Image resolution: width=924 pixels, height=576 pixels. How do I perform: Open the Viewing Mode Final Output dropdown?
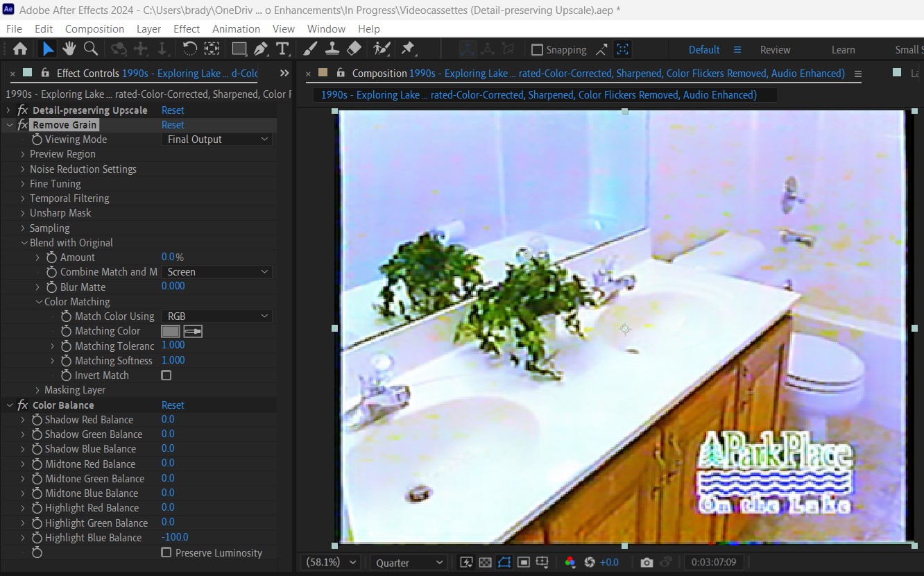pos(217,139)
